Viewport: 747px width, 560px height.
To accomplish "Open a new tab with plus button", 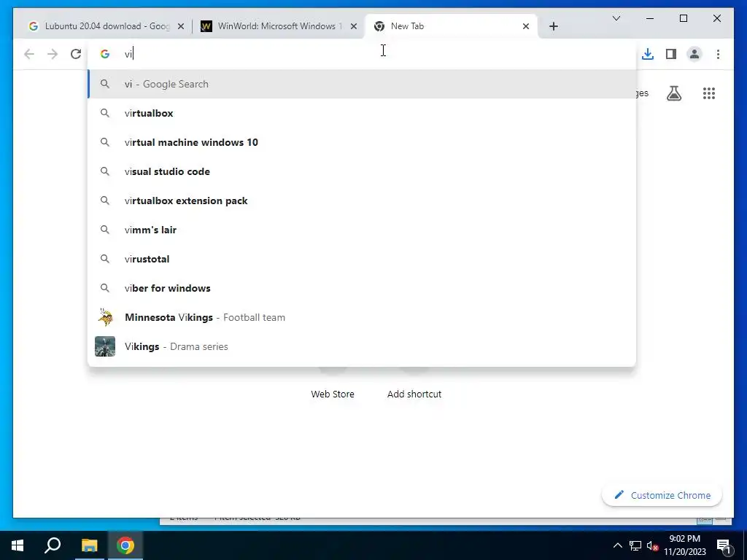I will [x=553, y=26].
